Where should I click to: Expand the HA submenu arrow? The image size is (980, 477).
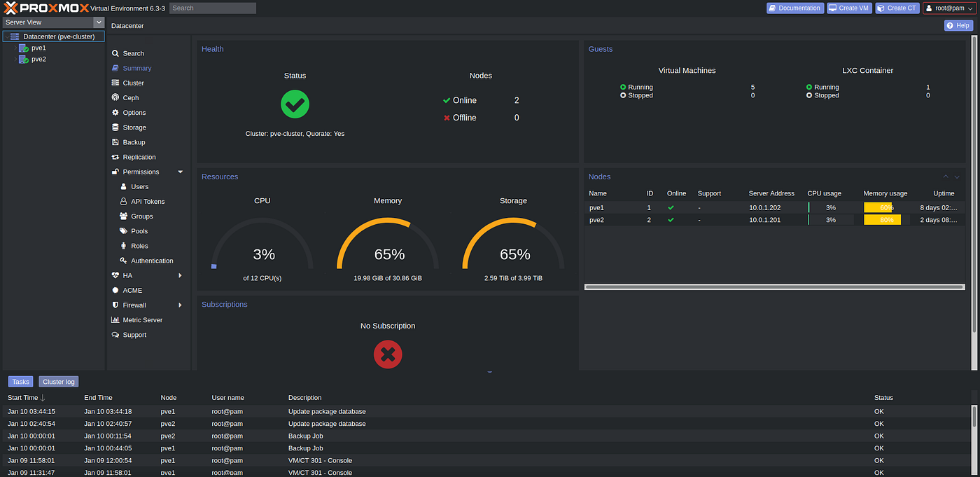click(x=181, y=275)
